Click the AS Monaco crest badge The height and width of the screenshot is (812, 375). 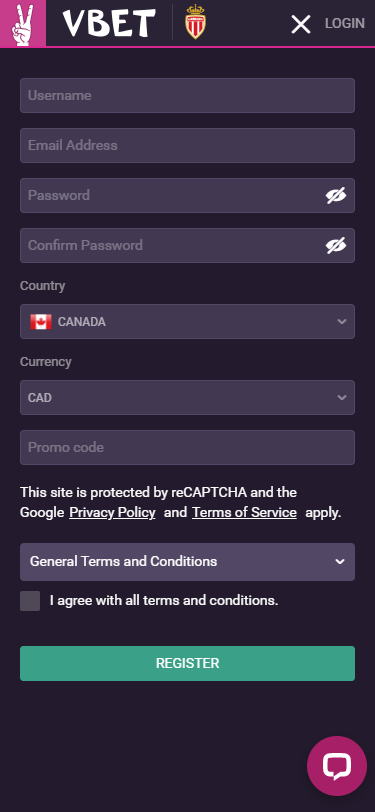tap(195, 22)
